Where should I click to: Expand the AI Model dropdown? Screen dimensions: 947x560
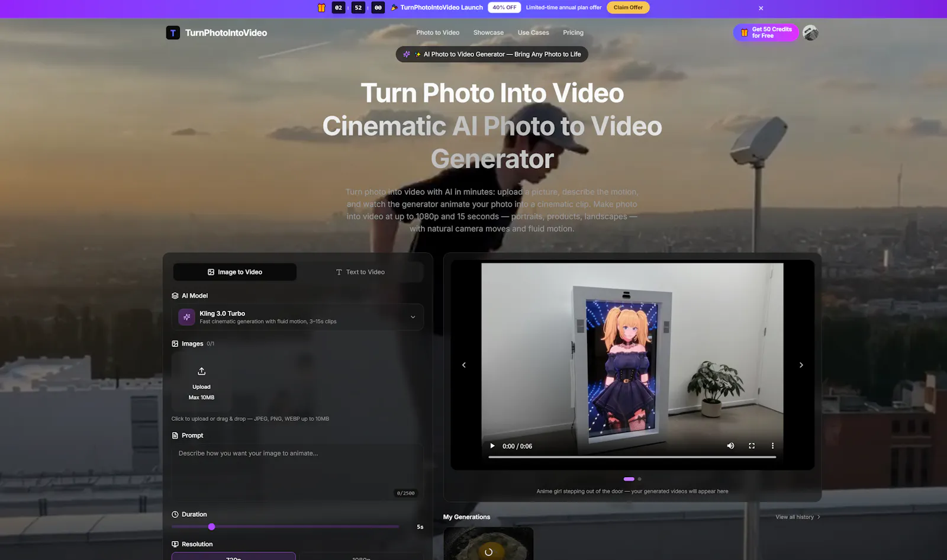pos(298,317)
